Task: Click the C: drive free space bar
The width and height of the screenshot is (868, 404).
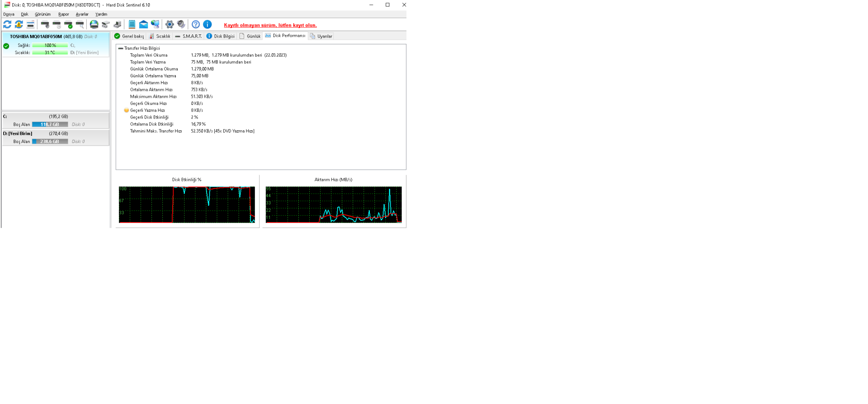Action: (x=50, y=124)
